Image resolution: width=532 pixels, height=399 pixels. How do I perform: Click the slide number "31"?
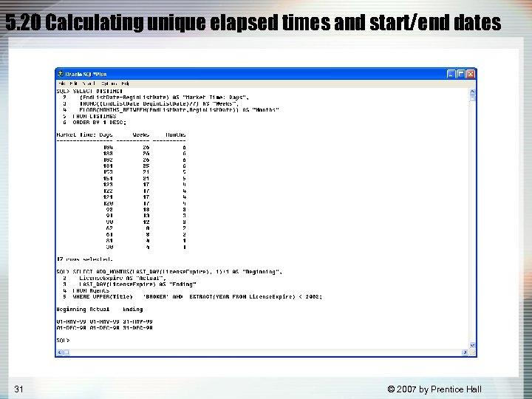18,389
